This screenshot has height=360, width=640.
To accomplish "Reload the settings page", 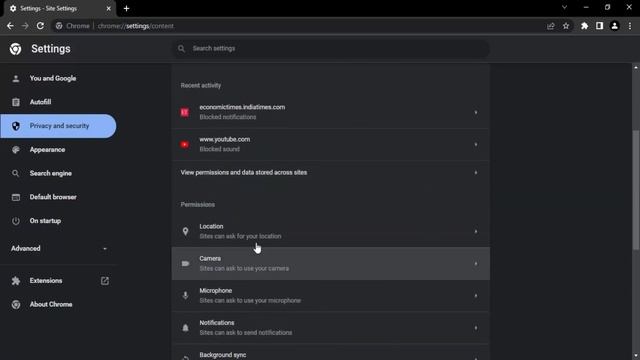I will point(40,26).
